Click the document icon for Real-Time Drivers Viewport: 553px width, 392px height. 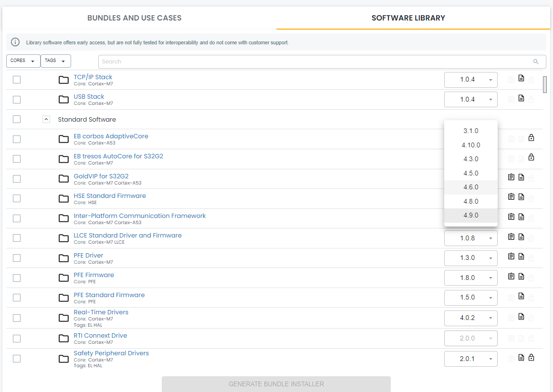pos(521,316)
